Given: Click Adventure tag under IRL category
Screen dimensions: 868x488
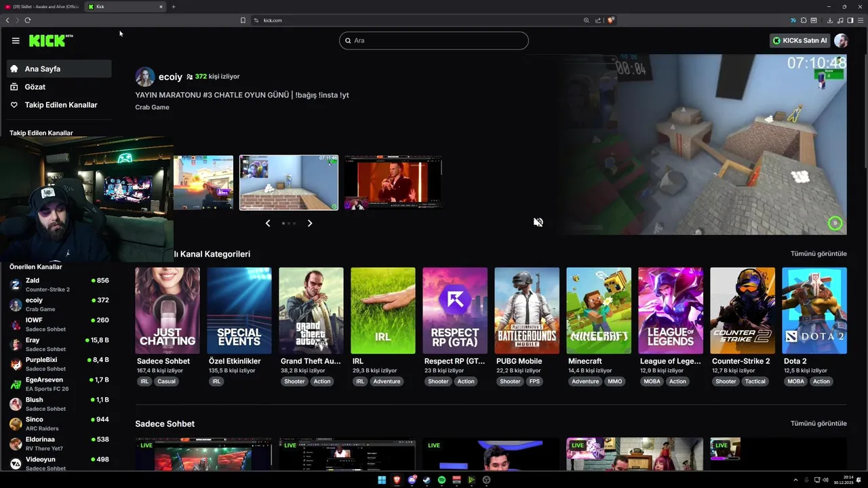Looking at the screenshot, I should 387,382.
